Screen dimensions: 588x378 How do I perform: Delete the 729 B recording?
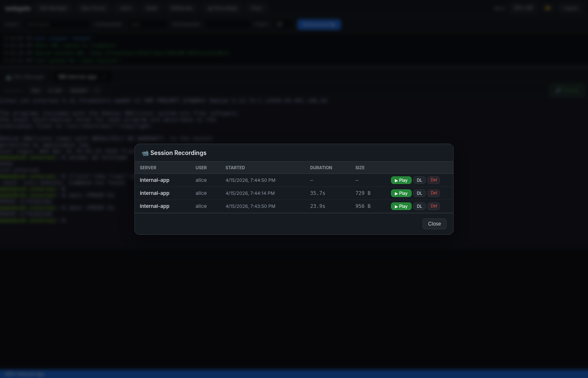tap(433, 193)
